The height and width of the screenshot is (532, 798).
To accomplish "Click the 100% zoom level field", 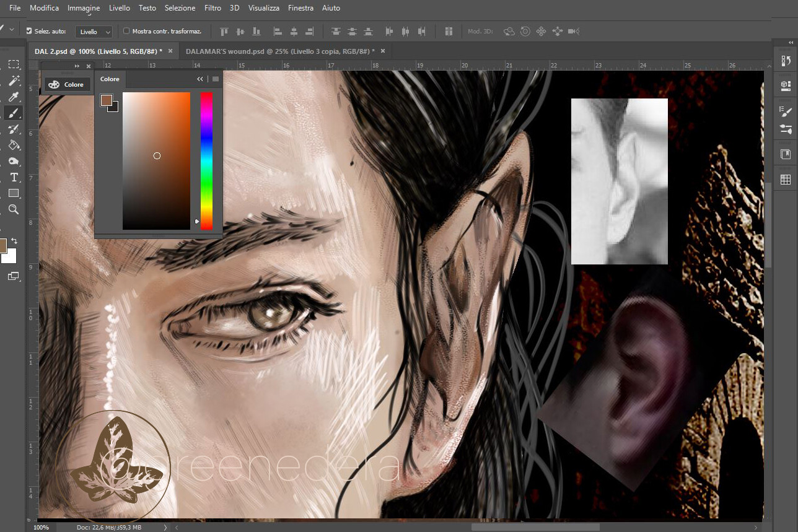I will coord(42,528).
